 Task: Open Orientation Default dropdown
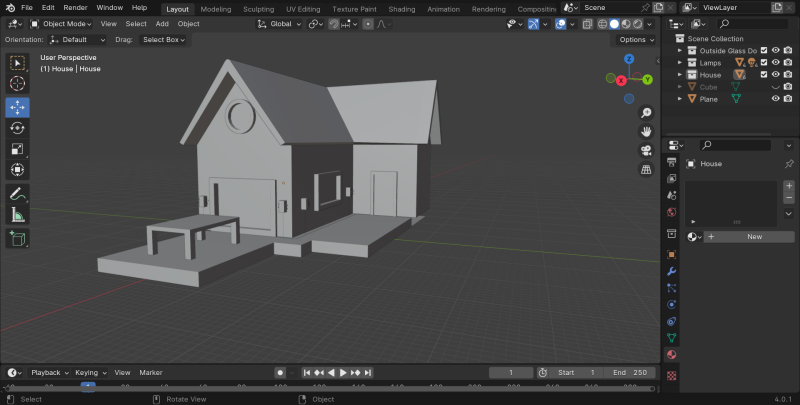tap(77, 40)
